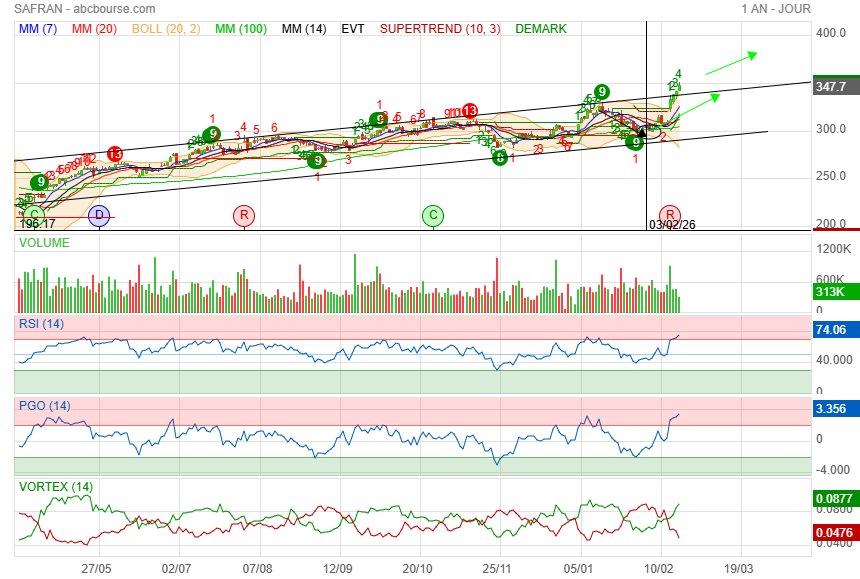Click the 347.7 current price tag

[x=831, y=87]
